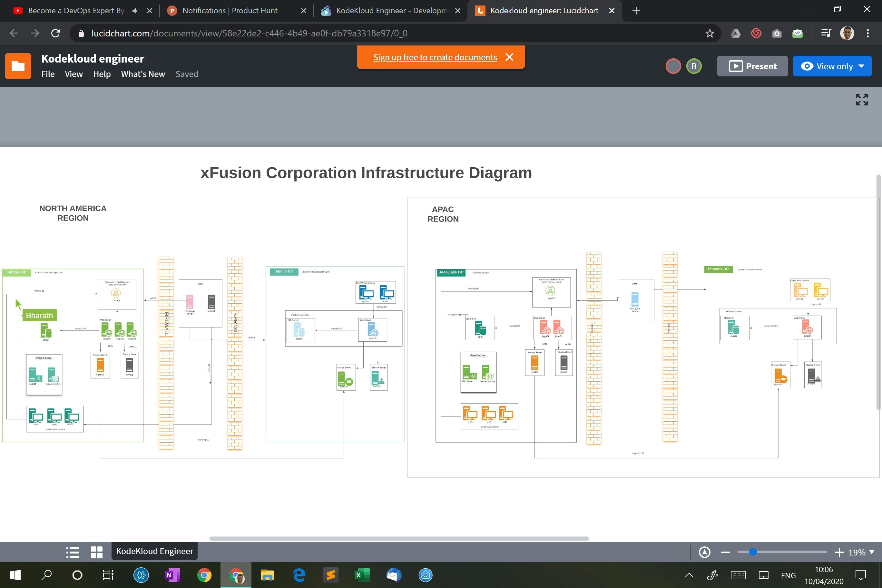Click the Lucidchart orange folder home icon
The width and height of the screenshot is (882, 588).
tap(18, 66)
